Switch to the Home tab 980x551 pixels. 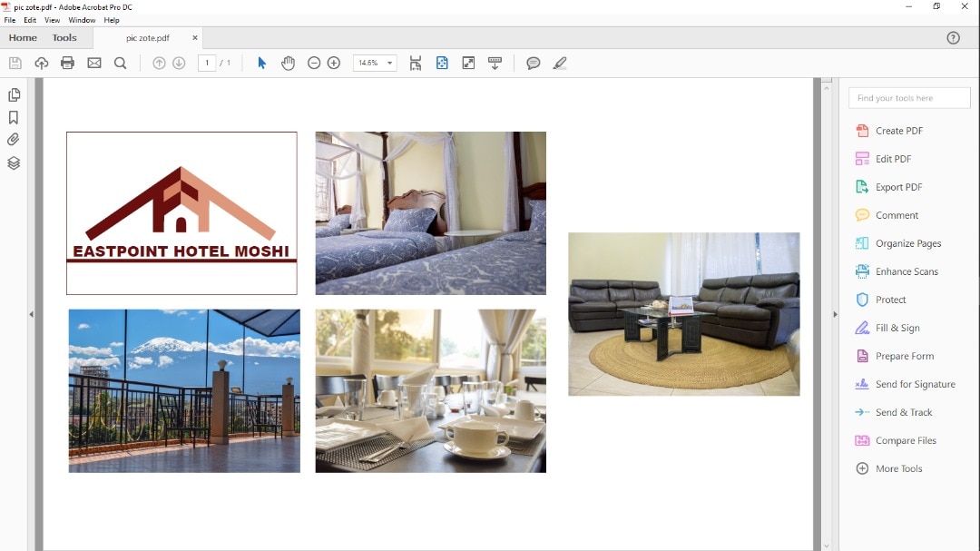[22, 37]
